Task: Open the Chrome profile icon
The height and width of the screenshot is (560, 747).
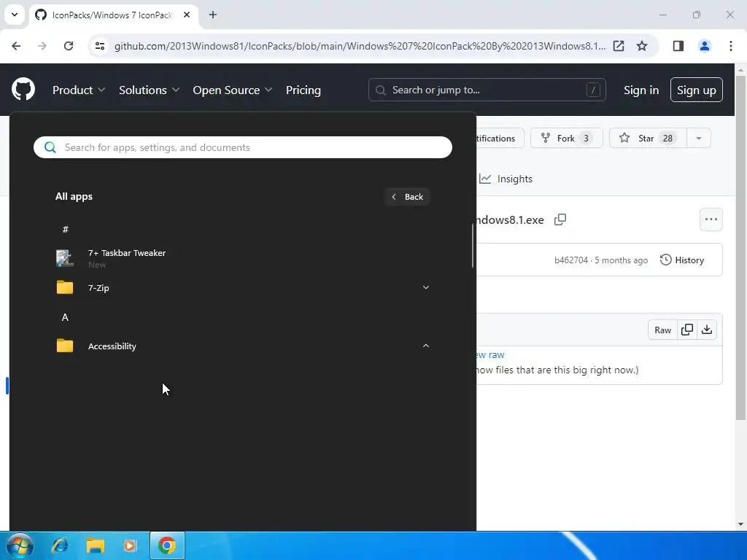Action: pos(704,46)
